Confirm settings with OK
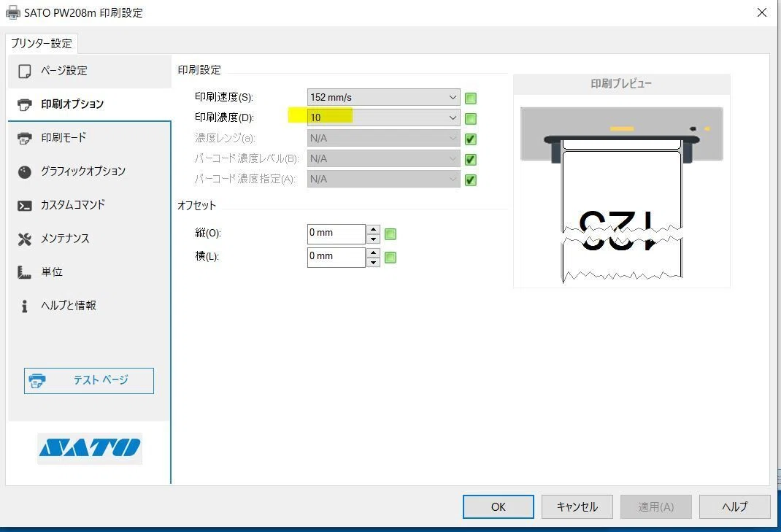Image resolution: width=781 pixels, height=532 pixels. pyautogui.click(x=498, y=506)
